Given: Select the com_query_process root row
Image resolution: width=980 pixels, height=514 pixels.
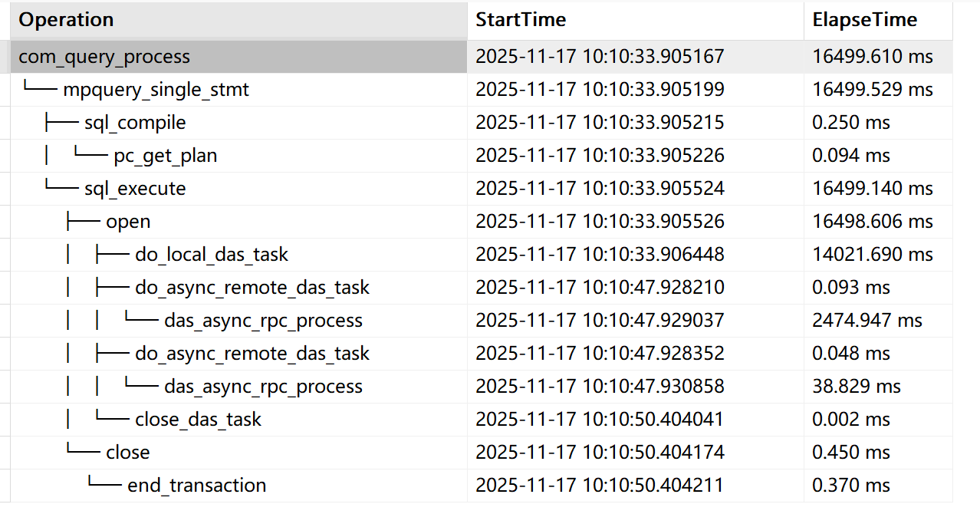Looking at the screenshot, I should tap(104, 57).
